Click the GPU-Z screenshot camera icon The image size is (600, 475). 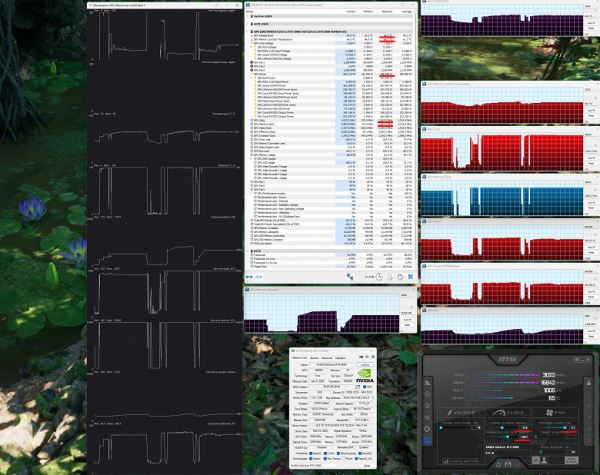point(362,357)
